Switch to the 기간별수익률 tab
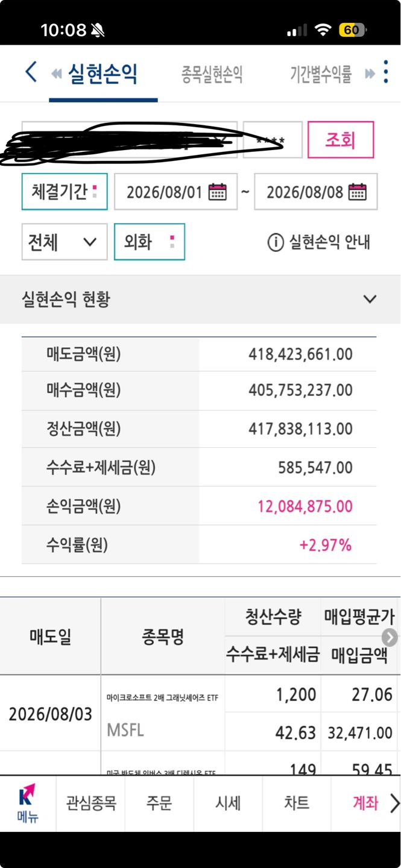The image size is (401, 868). 321,75
